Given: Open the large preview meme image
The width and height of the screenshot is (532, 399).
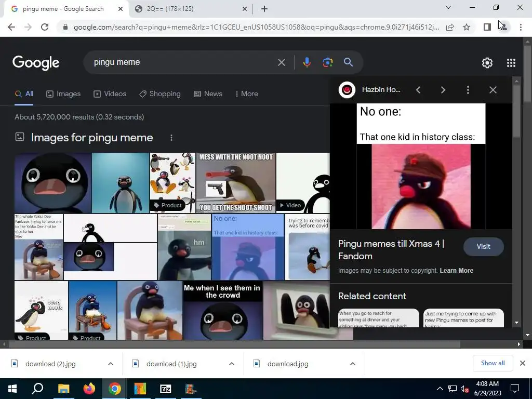Looking at the screenshot, I should coord(421,166).
